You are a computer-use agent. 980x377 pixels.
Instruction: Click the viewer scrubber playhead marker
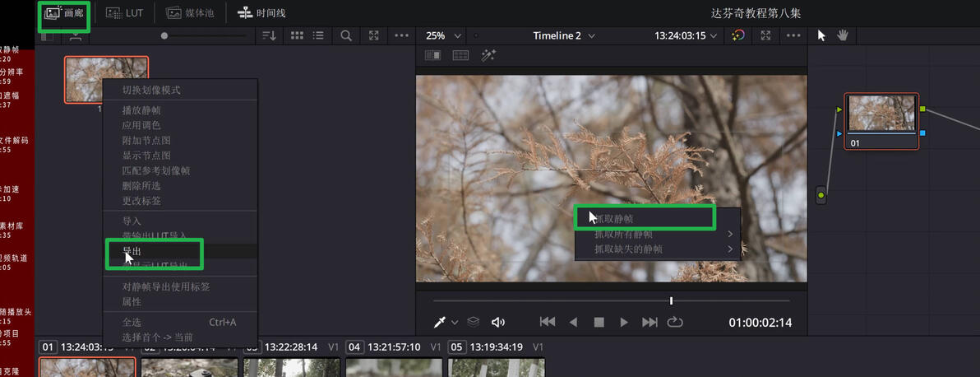click(671, 301)
